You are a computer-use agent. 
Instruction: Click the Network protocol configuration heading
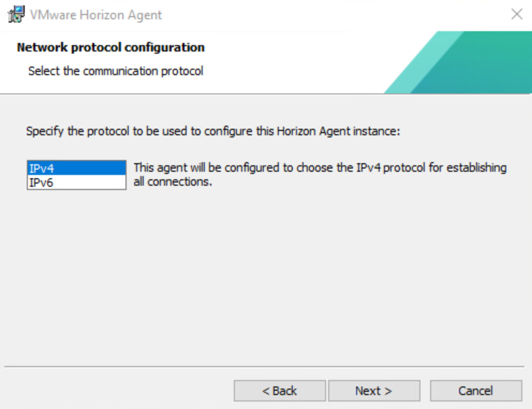(x=110, y=47)
